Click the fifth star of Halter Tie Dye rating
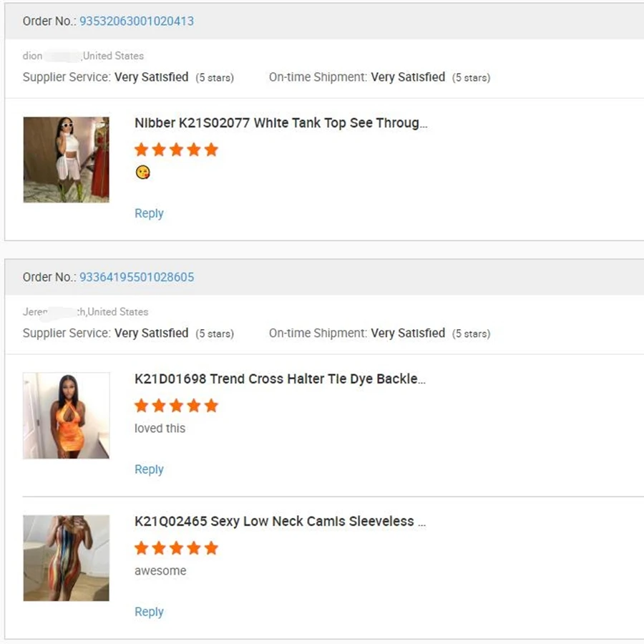Image resolution: width=644 pixels, height=644 pixels. 211,406
